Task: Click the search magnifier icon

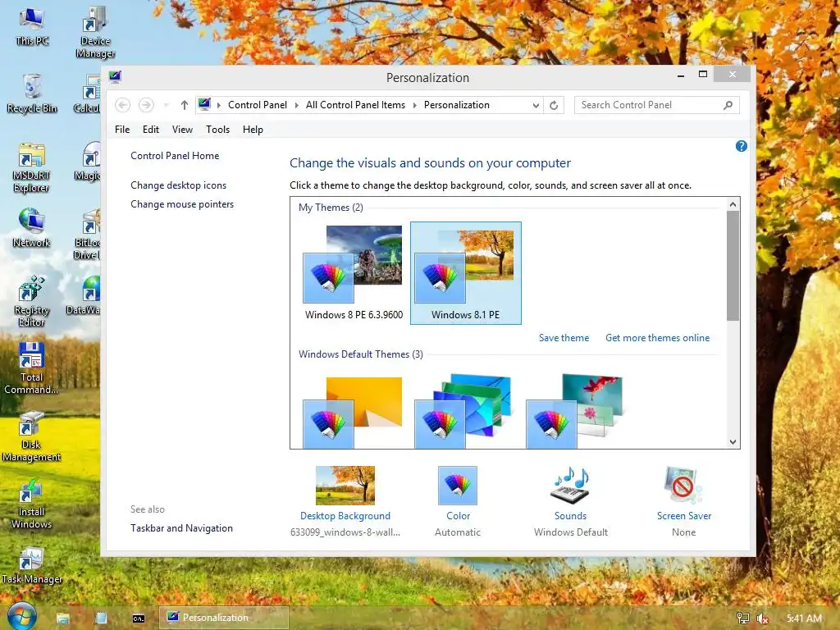Action: [x=728, y=105]
